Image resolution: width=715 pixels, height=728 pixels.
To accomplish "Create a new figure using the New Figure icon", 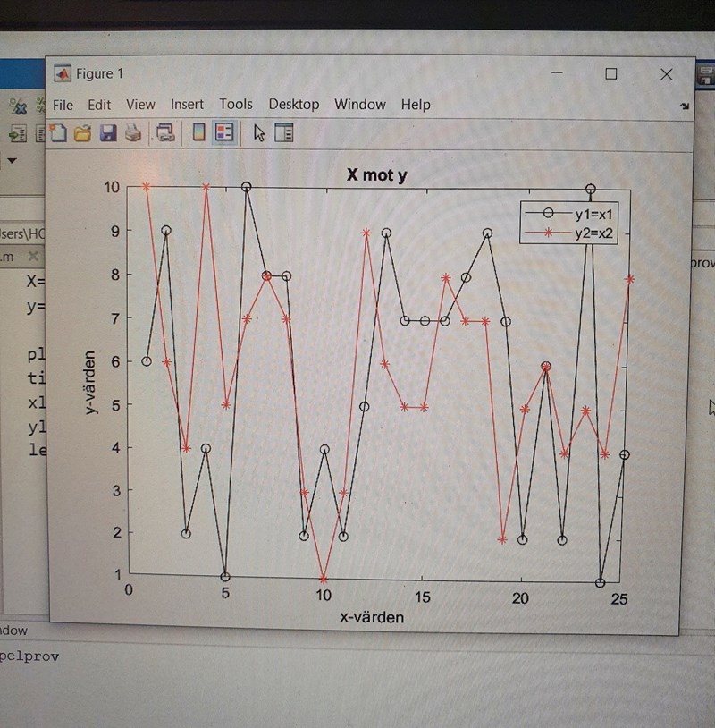I will coord(57,132).
